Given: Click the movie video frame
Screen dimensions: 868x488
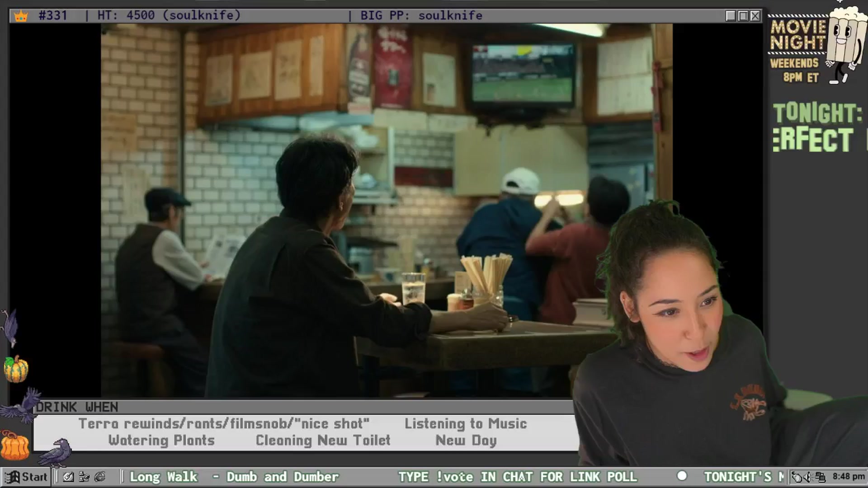Looking at the screenshot, I should coord(387,211).
